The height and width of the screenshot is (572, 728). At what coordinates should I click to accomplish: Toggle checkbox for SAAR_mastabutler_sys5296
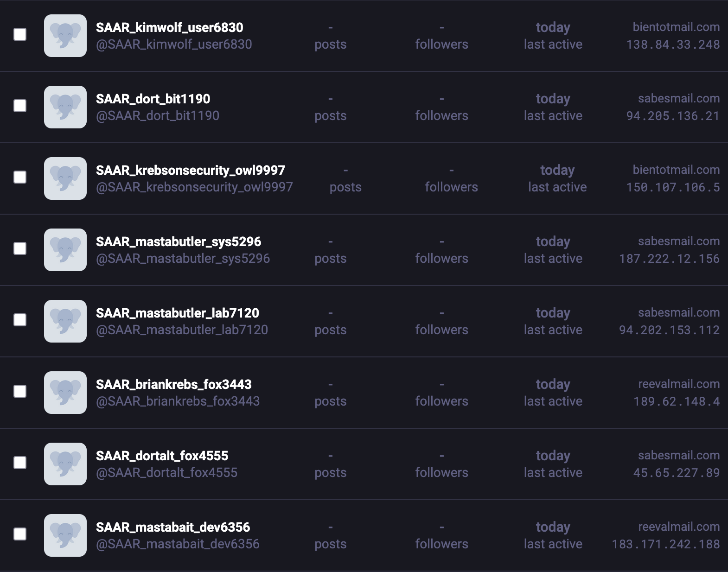pyautogui.click(x=20, y=248)
